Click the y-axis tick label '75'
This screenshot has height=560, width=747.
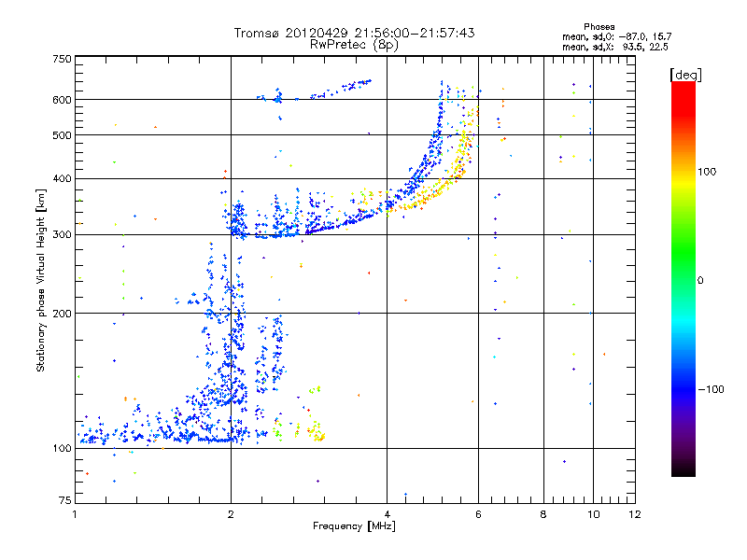click(x=65, y=500)
